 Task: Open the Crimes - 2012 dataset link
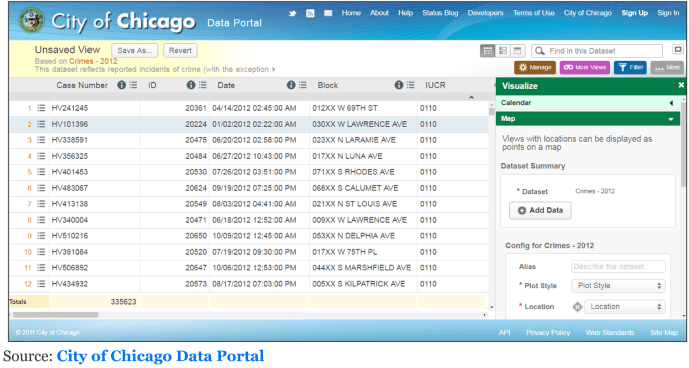tap(93, 61)
